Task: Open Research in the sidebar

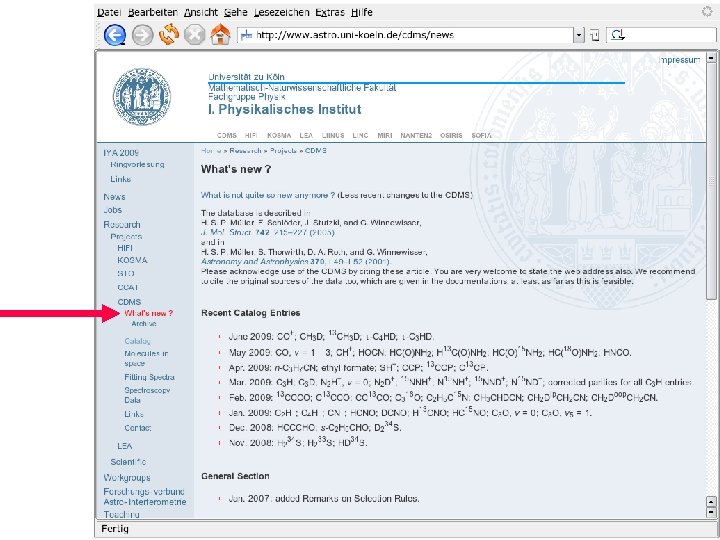Action: coord(122,225)
